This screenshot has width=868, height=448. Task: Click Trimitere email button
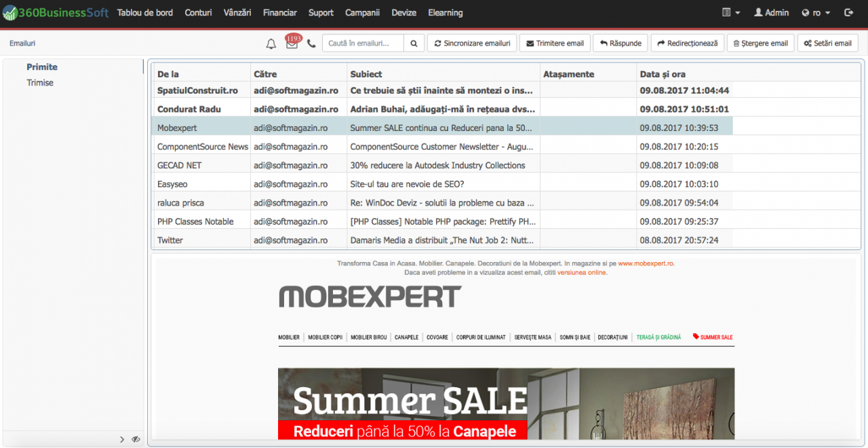point(555,43)
